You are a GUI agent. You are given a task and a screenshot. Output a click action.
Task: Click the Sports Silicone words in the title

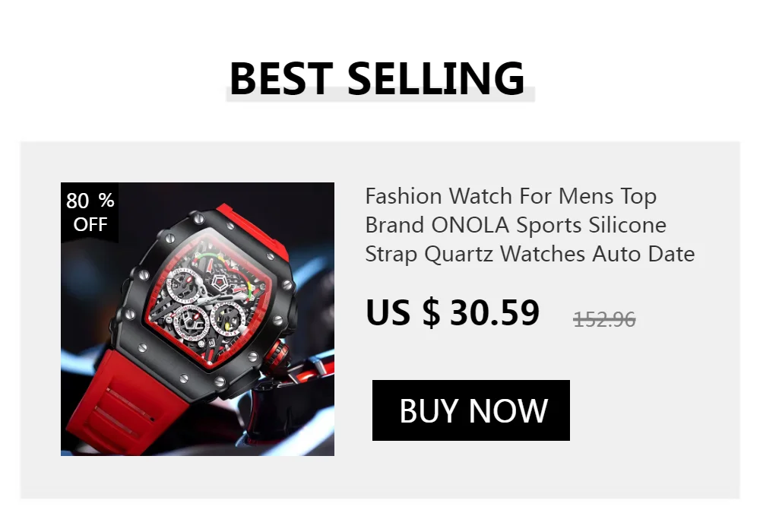[x=591, y=225]
